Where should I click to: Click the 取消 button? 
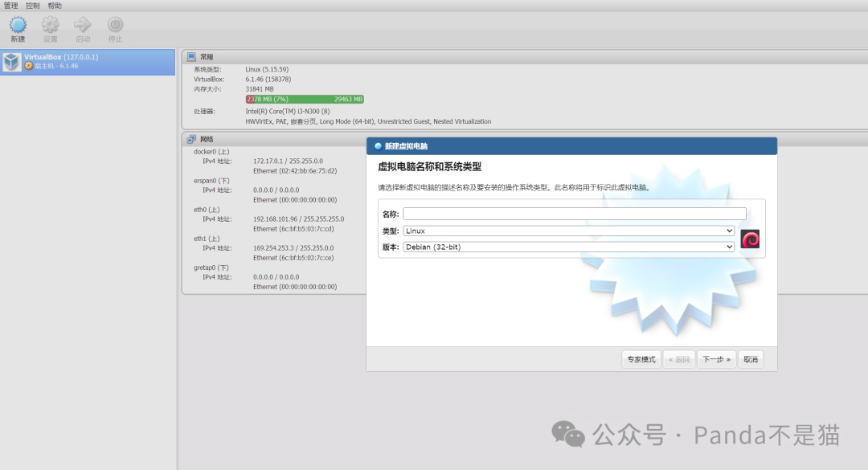[751, 359]
